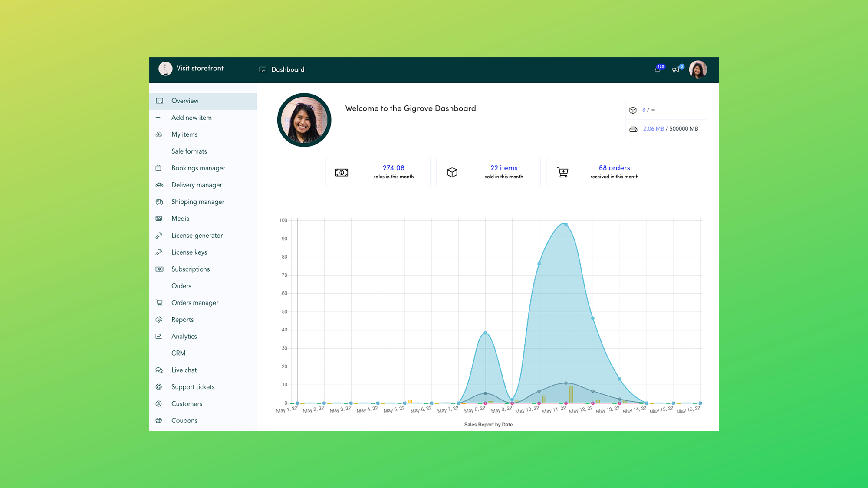Click the Coupons gift icon
This screenshot has height=488, width=868.
159,421
